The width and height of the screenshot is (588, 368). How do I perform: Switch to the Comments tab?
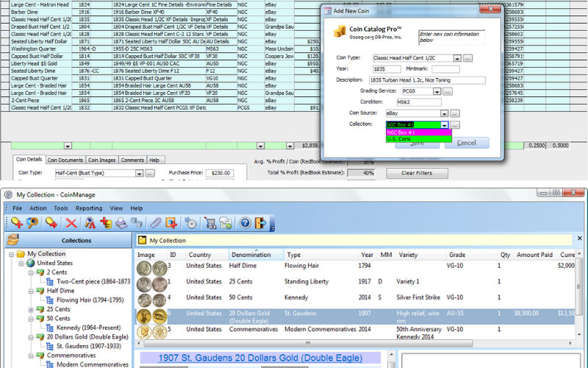click(132, 160)
